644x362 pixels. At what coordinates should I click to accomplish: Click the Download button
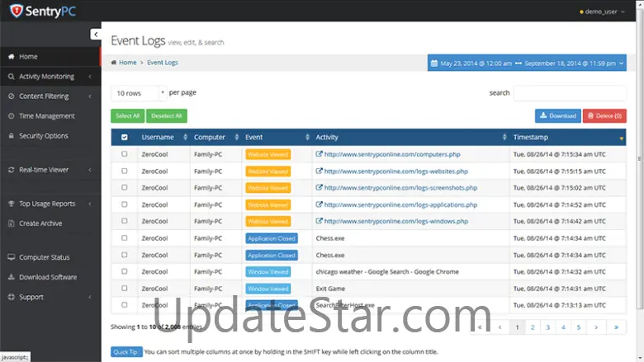(x=558, y=116)
